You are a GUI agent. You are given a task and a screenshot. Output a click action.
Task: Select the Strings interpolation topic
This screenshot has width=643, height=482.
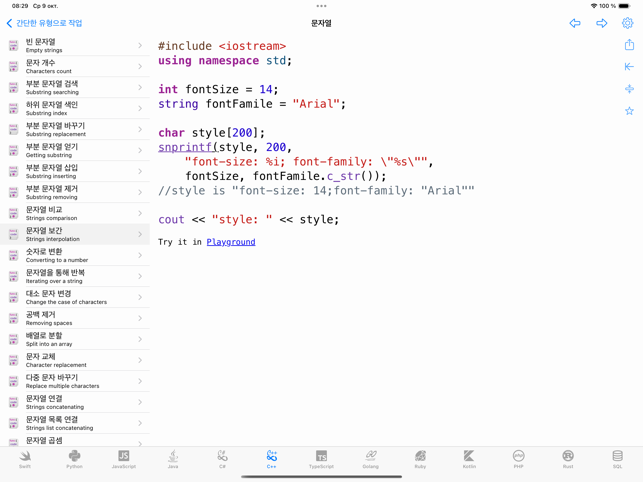75,234
